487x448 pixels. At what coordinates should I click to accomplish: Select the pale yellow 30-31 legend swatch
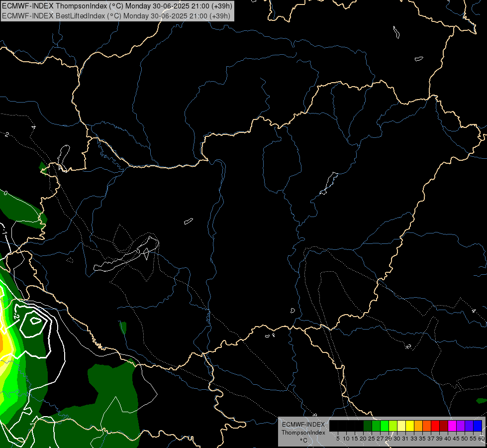point(401,426)
